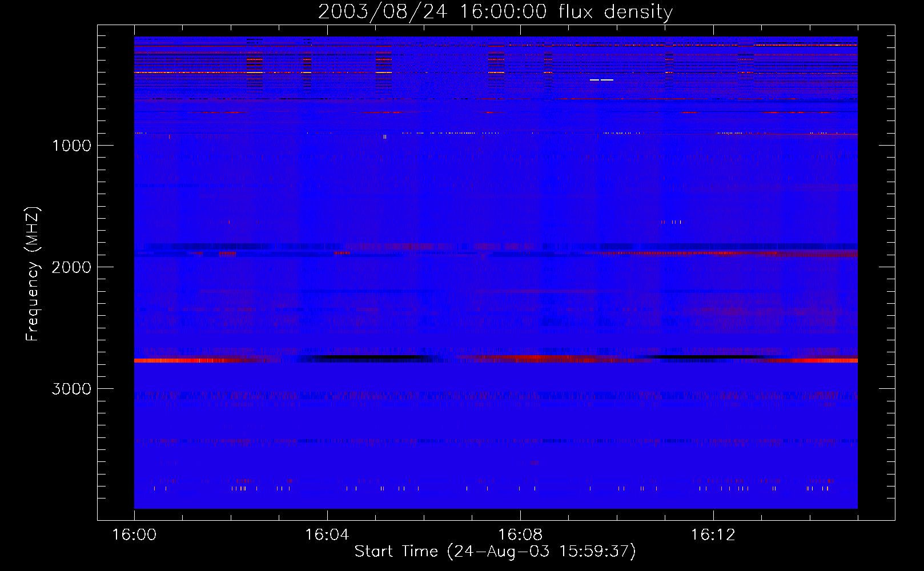Click the "Frequency (MHZ)" axis label

33,274
